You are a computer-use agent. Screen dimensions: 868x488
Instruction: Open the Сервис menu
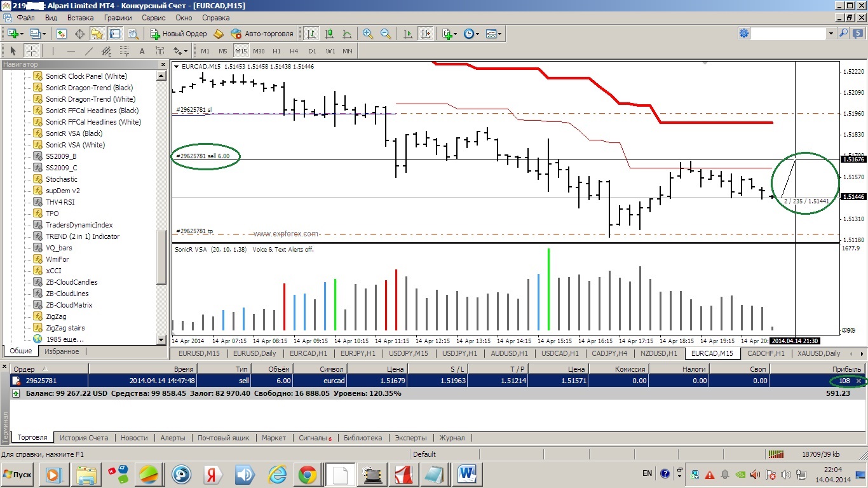tap(154, 18)
